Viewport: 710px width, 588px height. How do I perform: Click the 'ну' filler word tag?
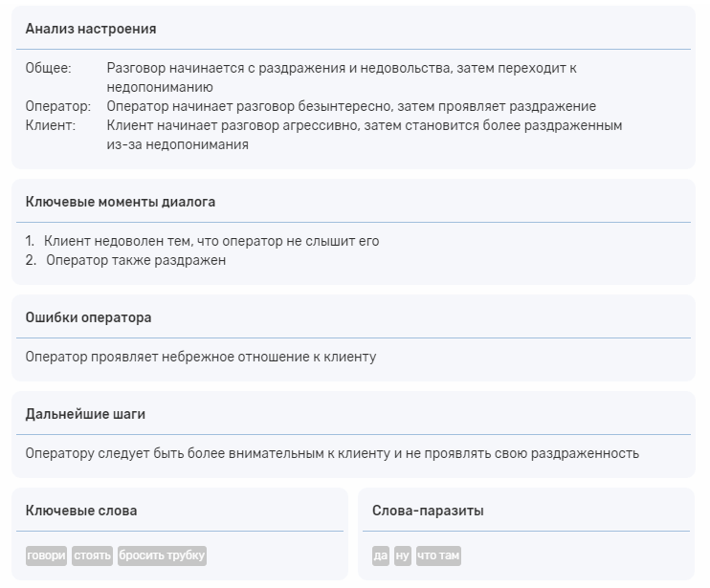click(x=403, y=555)
